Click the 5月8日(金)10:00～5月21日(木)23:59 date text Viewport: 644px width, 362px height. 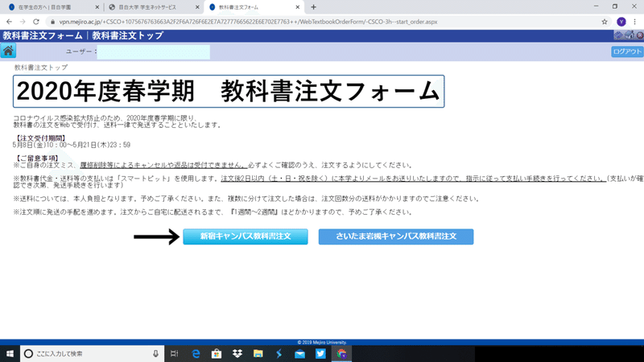[x=72, y=145]
